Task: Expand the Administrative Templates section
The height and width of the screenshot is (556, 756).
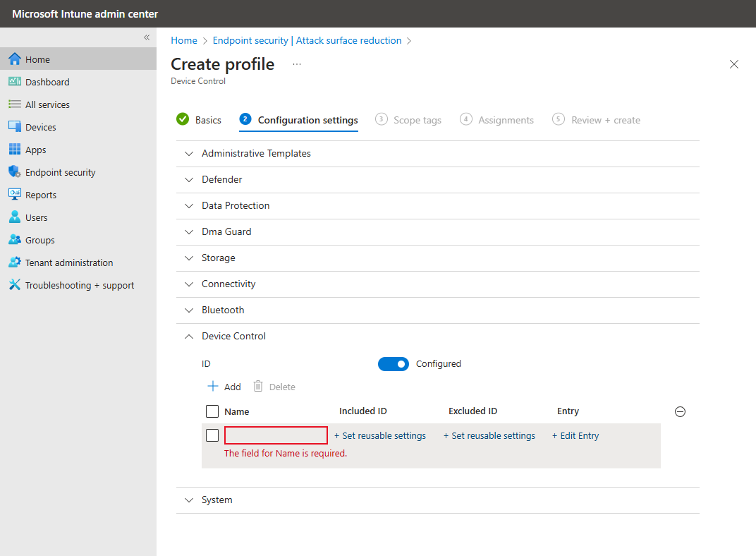Action: pyautogui.click(x=256, y=153)
